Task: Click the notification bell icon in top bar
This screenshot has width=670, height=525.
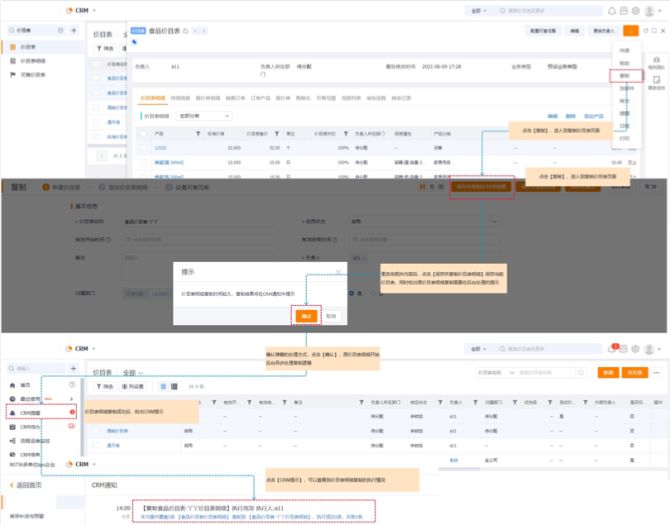Action: pyautogui.click(x=612, y=10)
